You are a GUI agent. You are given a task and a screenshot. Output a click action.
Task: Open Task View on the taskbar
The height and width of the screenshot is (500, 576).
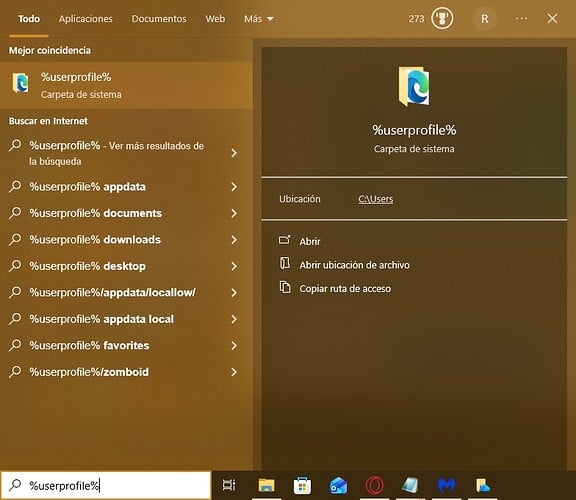(229, 485)
